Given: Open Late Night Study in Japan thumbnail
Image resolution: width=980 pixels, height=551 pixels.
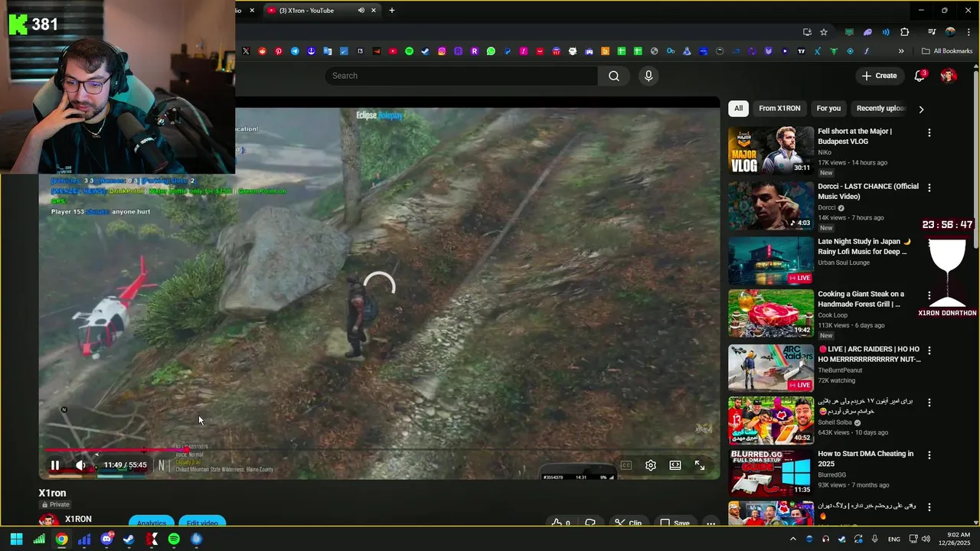Looking at the screenshot, I should tap(771, 261).
